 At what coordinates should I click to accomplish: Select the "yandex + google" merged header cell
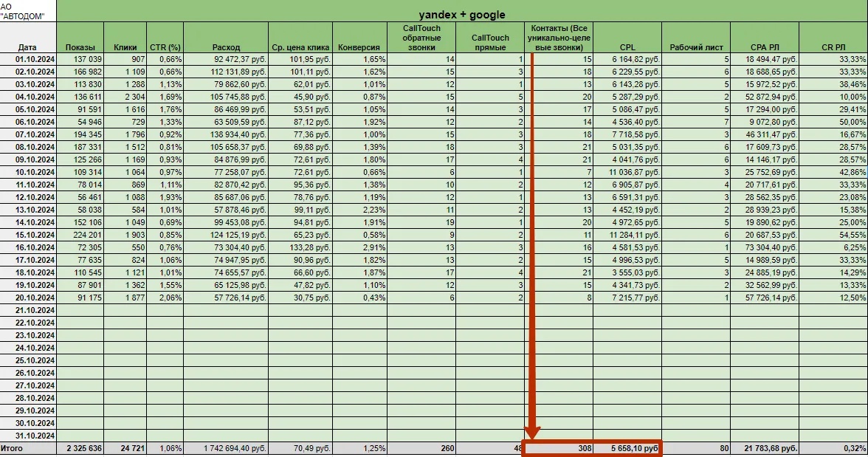coord(462,15)
